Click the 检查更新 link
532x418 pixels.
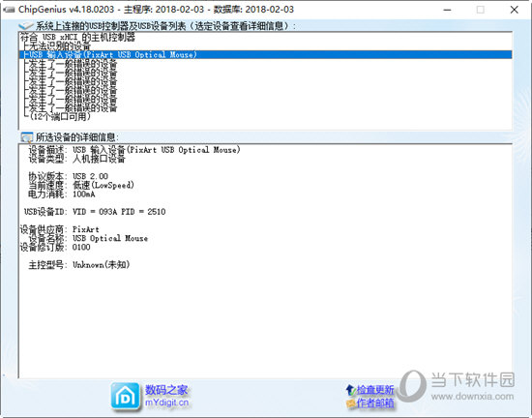tap(375, 390)
